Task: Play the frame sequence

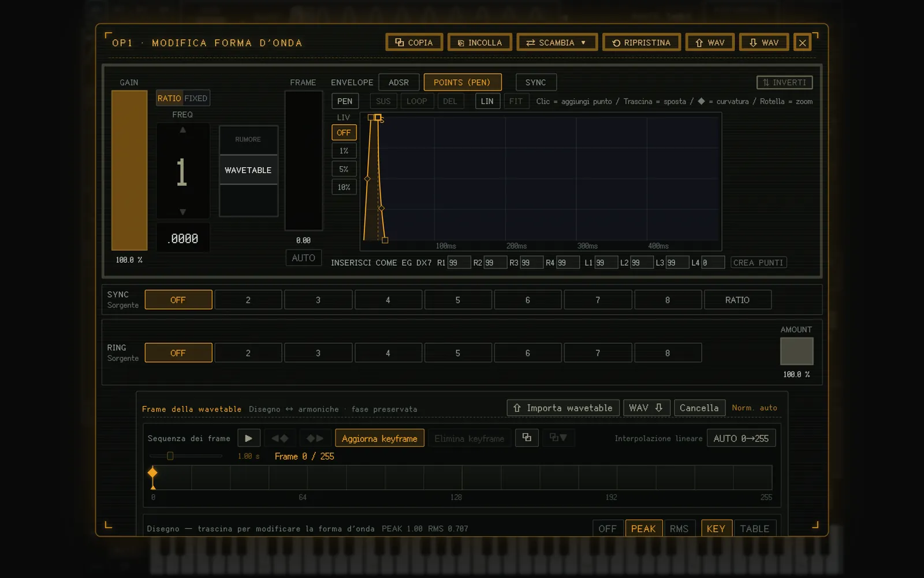Action: pos(248,438)
